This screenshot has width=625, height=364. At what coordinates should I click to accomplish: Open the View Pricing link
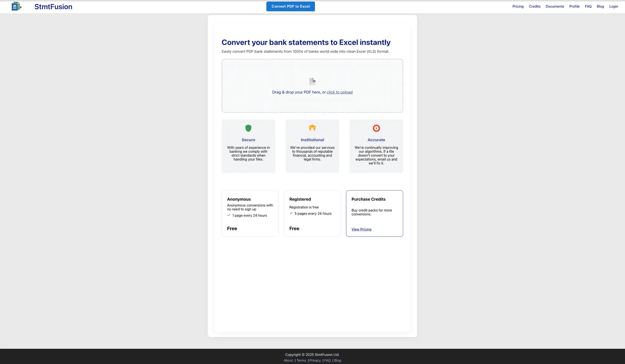[x=361, y=229]
